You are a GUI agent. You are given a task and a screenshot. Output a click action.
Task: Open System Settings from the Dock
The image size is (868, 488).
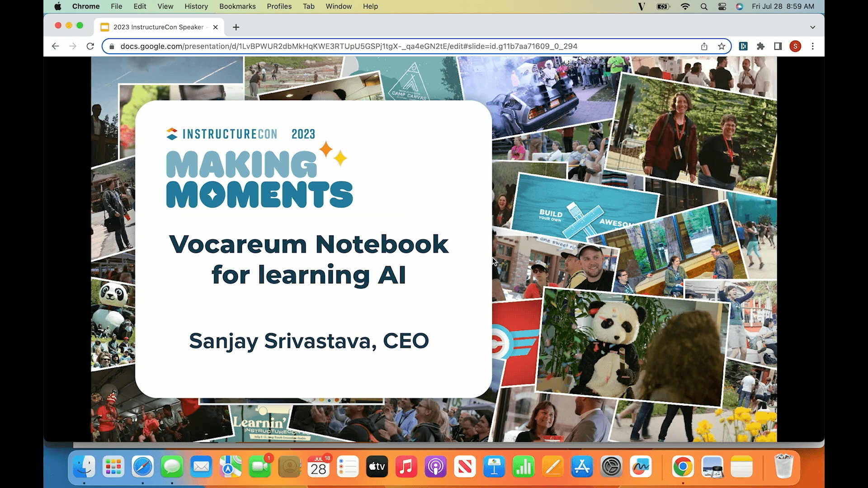[x=612, y=466]
